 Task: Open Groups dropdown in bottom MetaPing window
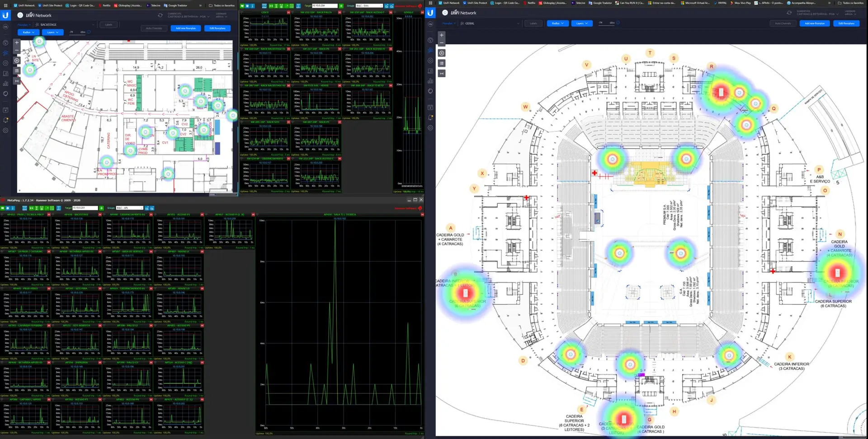tap(129, 208)
